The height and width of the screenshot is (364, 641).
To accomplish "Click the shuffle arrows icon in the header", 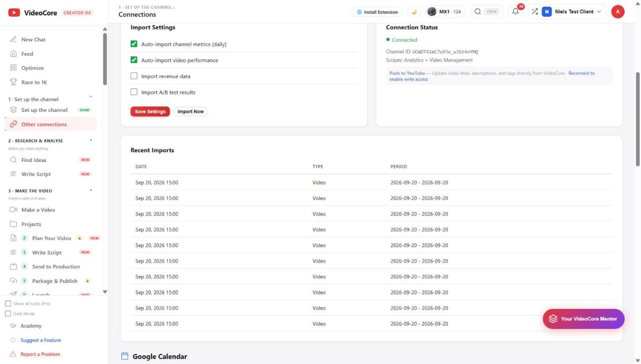I will click(x=534, y=12).
